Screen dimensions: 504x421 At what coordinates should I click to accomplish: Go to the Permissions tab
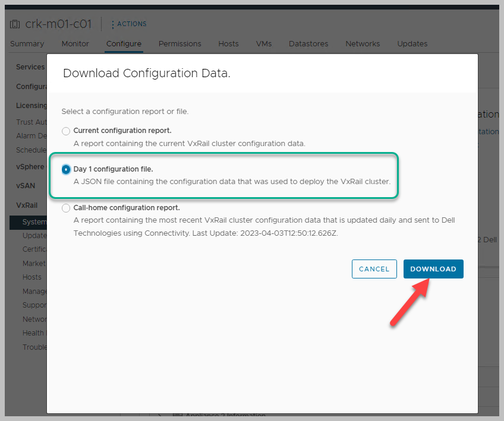tap(179, 44)
